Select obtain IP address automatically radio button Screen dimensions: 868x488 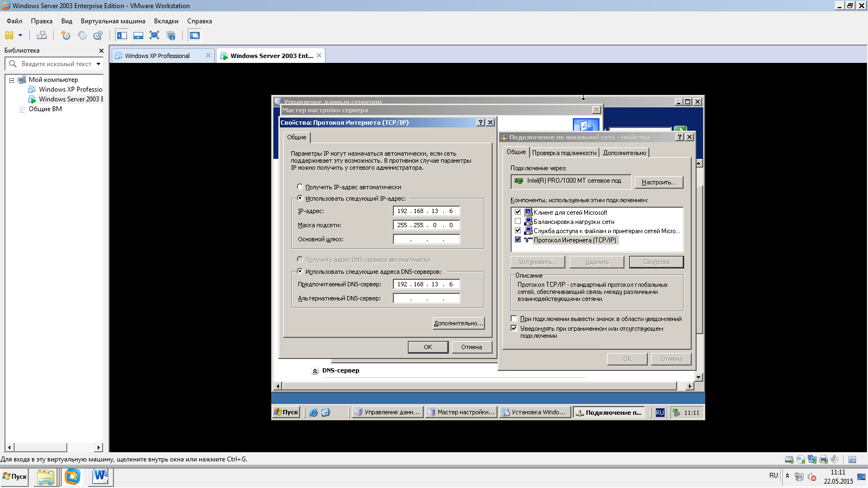coord(300,187)
